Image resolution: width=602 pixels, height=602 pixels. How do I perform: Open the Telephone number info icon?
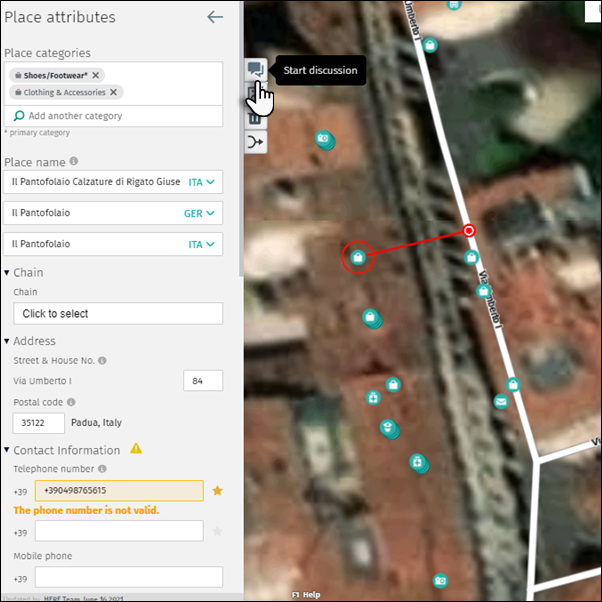pyautogui.click(x=102, y=469)
